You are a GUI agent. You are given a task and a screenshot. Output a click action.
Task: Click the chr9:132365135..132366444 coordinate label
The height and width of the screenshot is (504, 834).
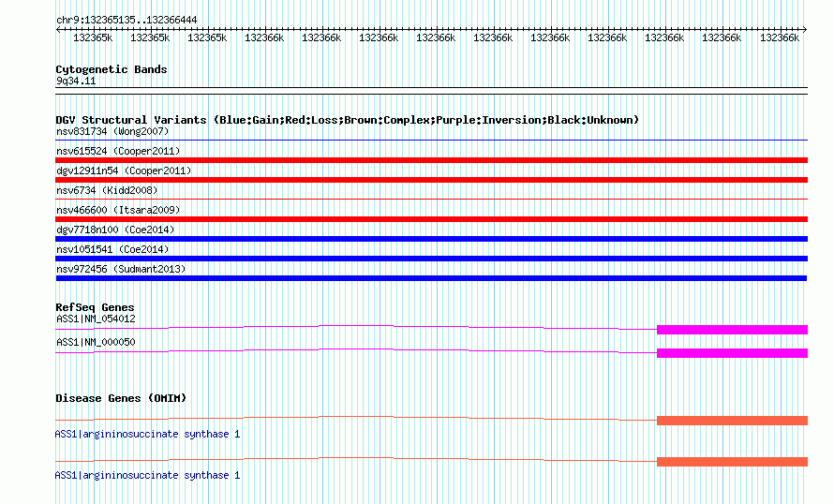click(x=127, y=20)
